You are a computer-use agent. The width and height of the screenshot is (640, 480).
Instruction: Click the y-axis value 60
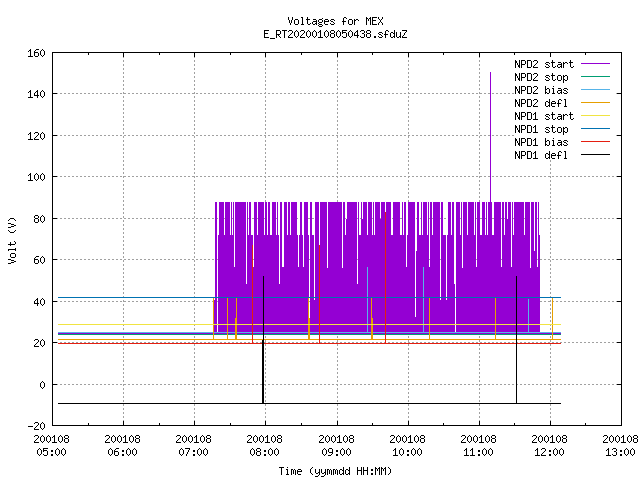click(40, 260)
